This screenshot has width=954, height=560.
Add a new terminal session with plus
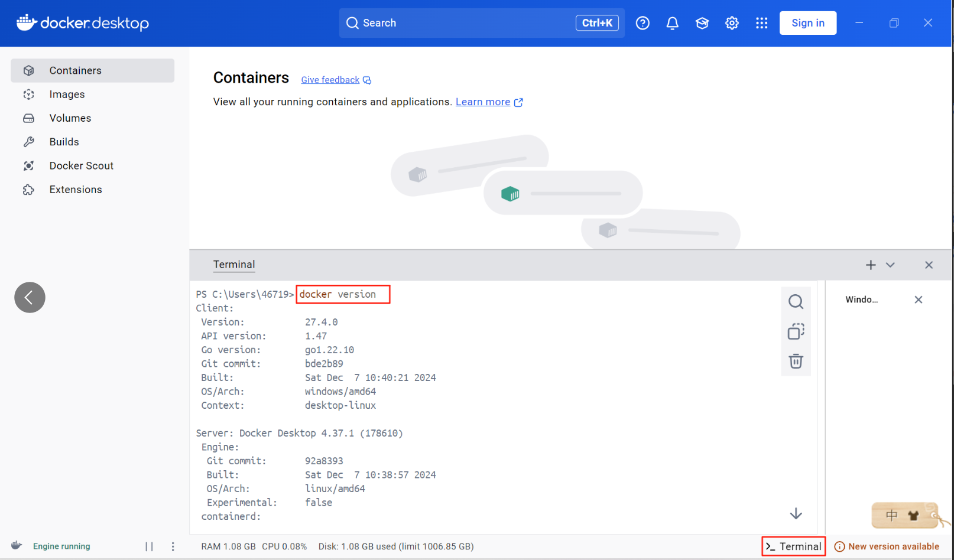871,265
